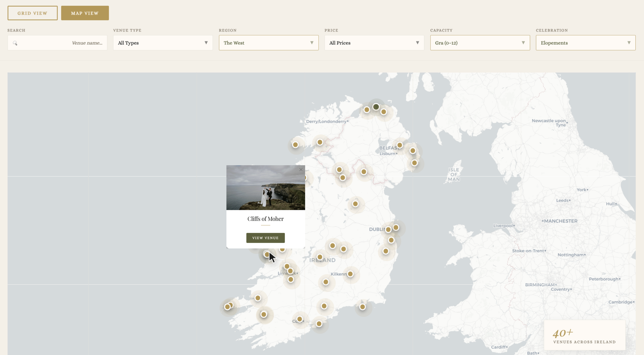Image resolution: width=644 pixels, height=355 pixels.
Task: Click the View Venue button
Action: click(265, 238)
